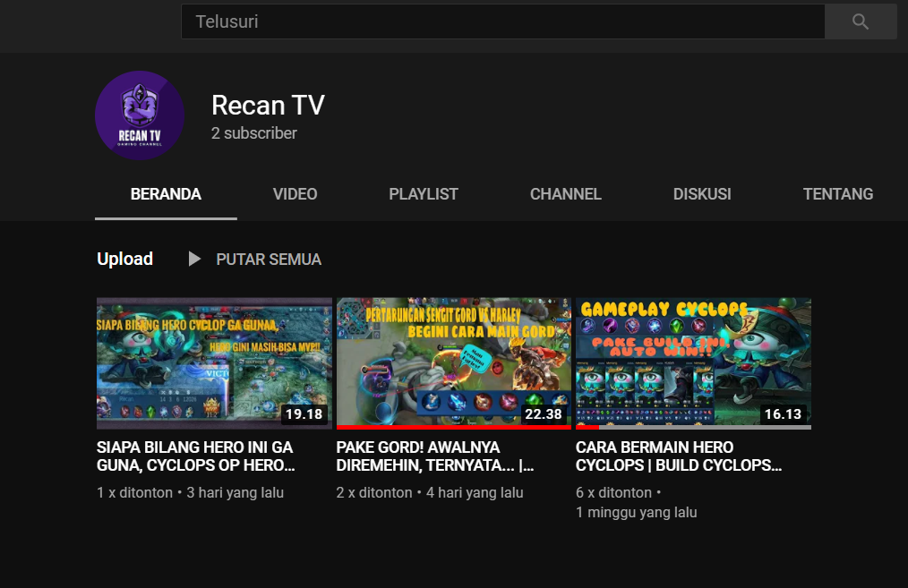This screenshot has height=588, width=908.
Task: Open the TENTANG tab
Action: click(838, 194)
